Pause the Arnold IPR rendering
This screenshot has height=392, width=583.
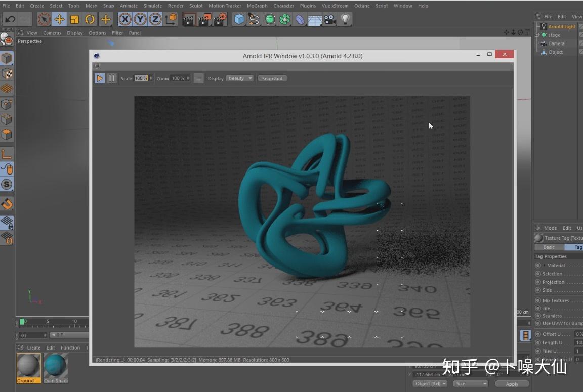[x=111, y=78]
